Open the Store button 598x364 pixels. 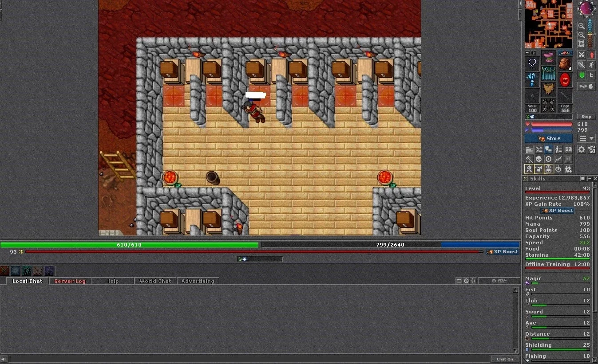(x=549, y=138)
